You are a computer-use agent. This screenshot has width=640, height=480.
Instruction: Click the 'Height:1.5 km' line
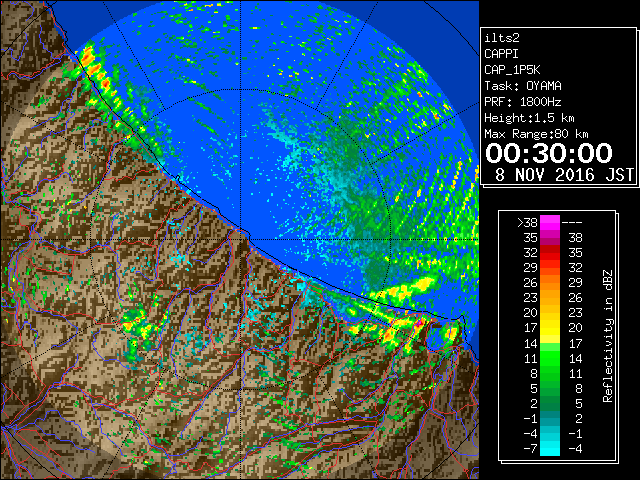529,118
